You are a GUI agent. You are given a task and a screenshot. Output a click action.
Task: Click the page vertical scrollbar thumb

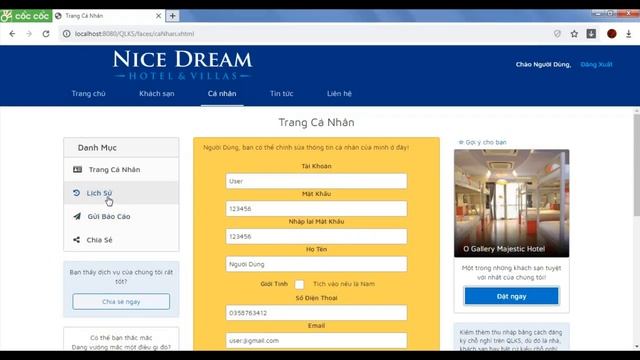point(636,165)
